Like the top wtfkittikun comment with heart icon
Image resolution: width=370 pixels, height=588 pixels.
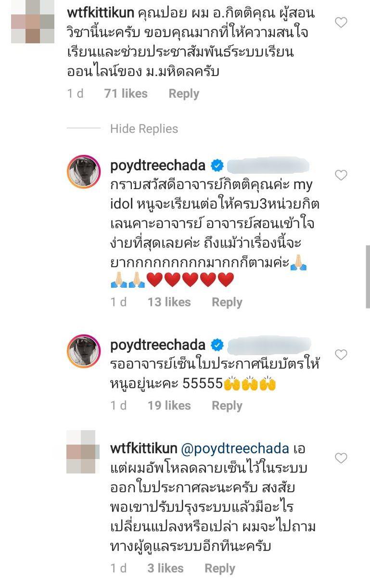341,22
